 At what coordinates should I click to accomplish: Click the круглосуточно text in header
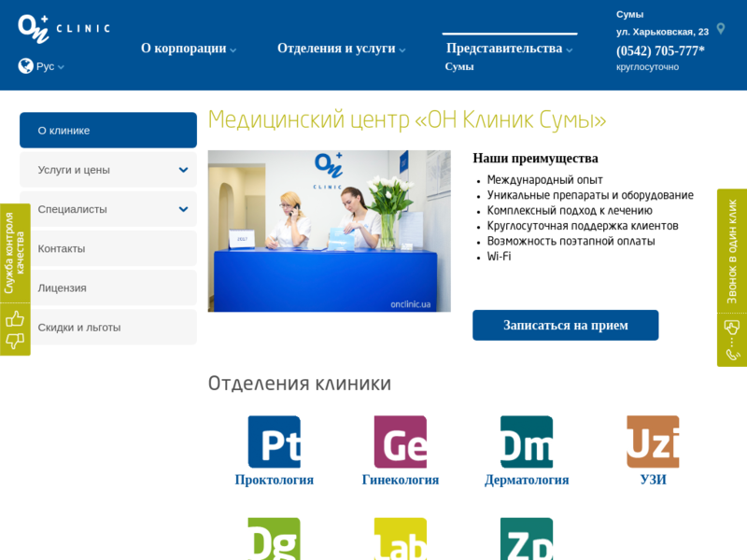coord(647,67)
